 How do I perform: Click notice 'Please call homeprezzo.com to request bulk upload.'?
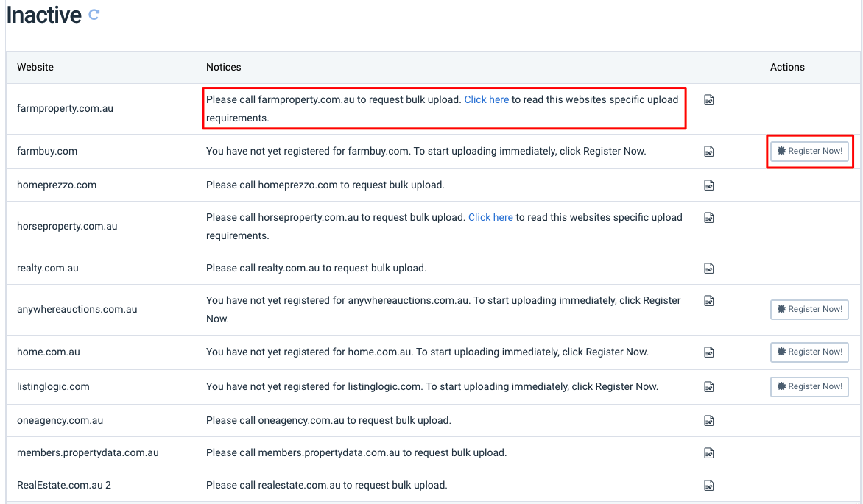(325, 185)
